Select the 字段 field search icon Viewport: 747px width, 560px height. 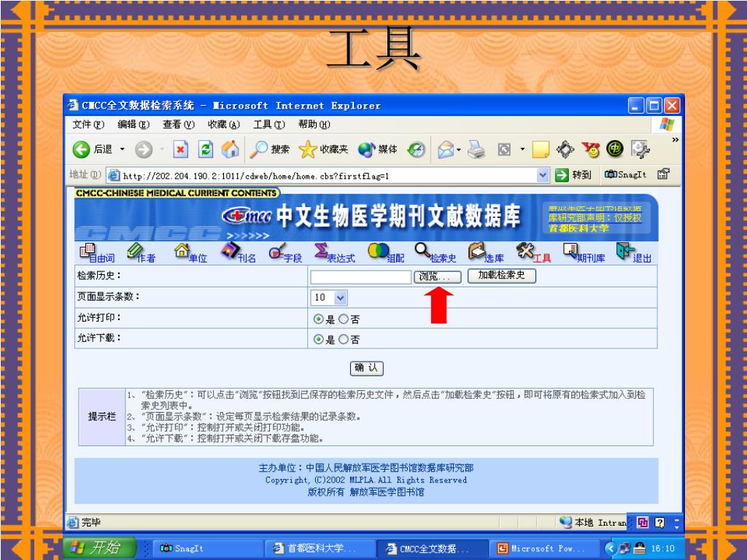[x=285, y=253]
